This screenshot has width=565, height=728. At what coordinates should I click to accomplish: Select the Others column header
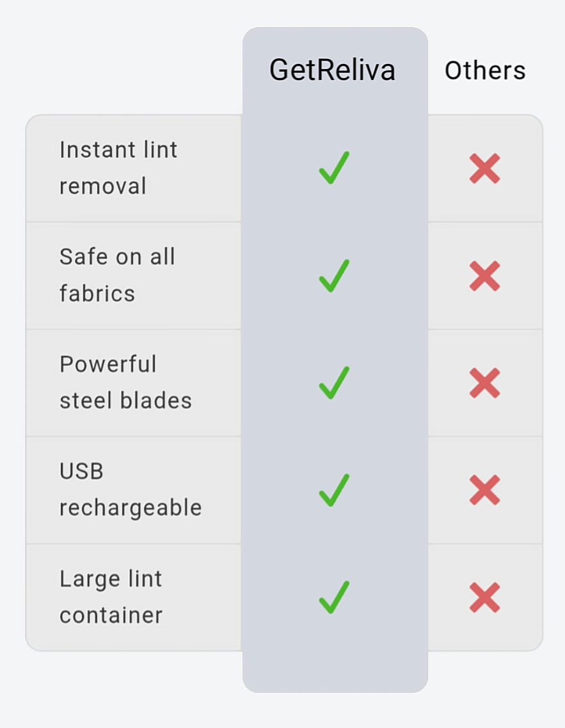tap(485, 70)
